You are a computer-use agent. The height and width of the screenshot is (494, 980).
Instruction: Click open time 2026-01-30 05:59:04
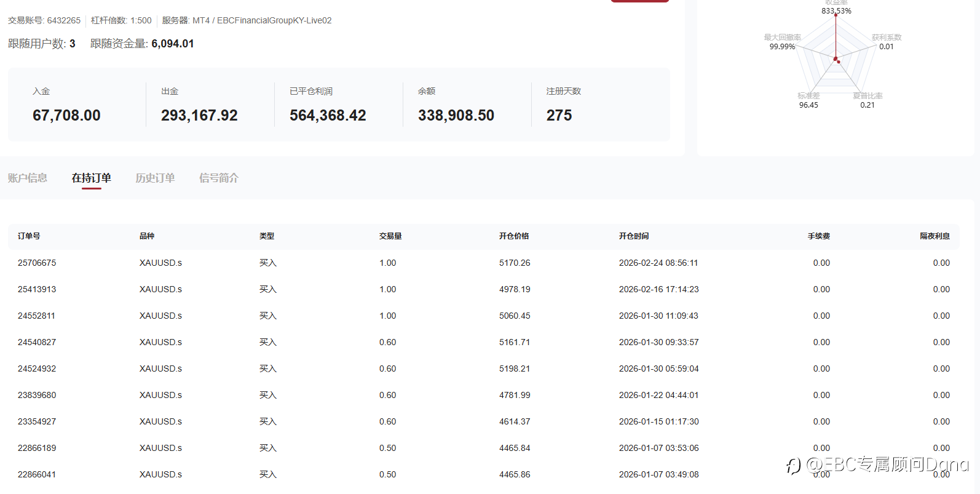659,369
